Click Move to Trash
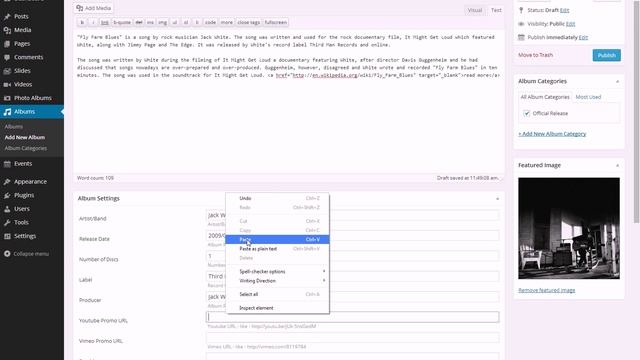 coord(536,55)
